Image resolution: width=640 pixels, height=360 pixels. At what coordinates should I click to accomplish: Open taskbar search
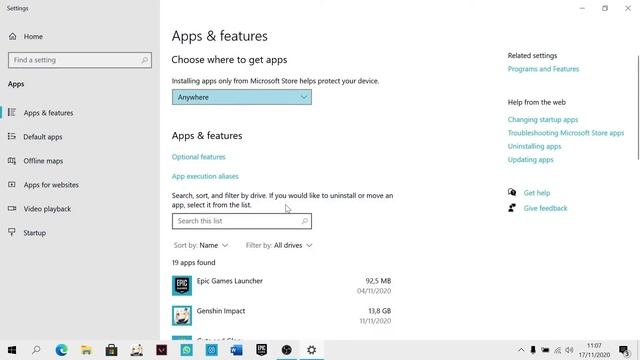tap(36, 350)
